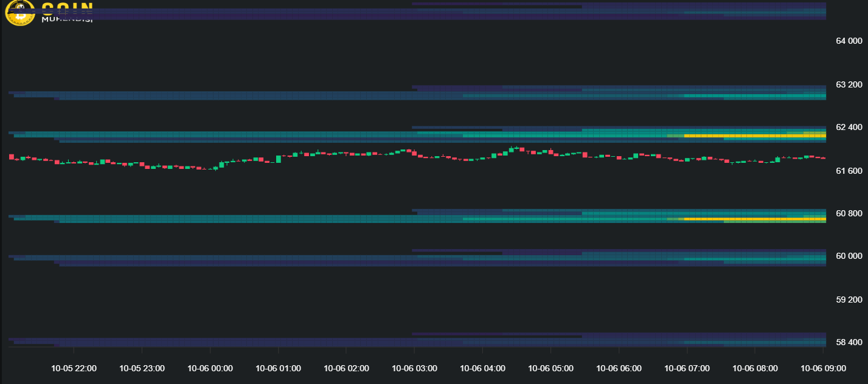Select the 60 800 price axis label
This screenshot has height=384, width=868.
[849, 213]
